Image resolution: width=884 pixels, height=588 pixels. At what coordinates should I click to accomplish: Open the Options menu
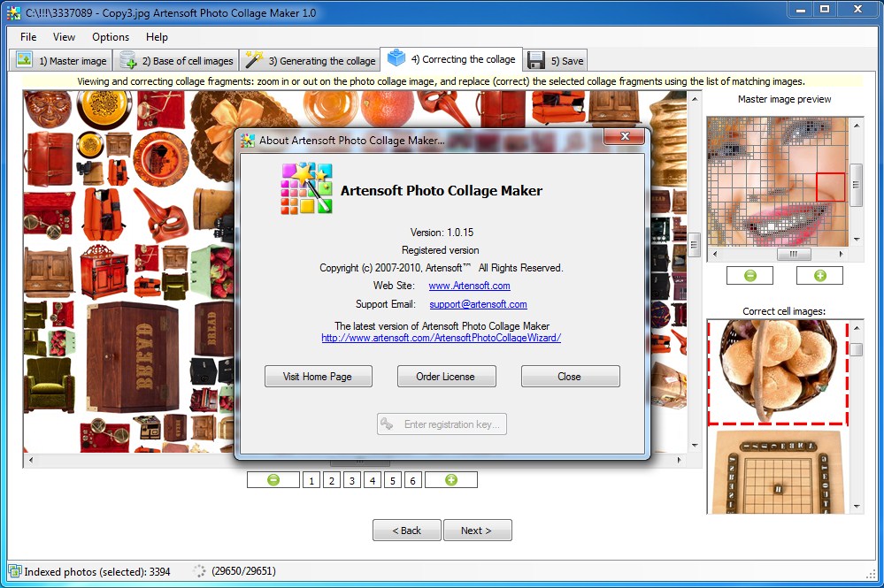pos(111,37)
